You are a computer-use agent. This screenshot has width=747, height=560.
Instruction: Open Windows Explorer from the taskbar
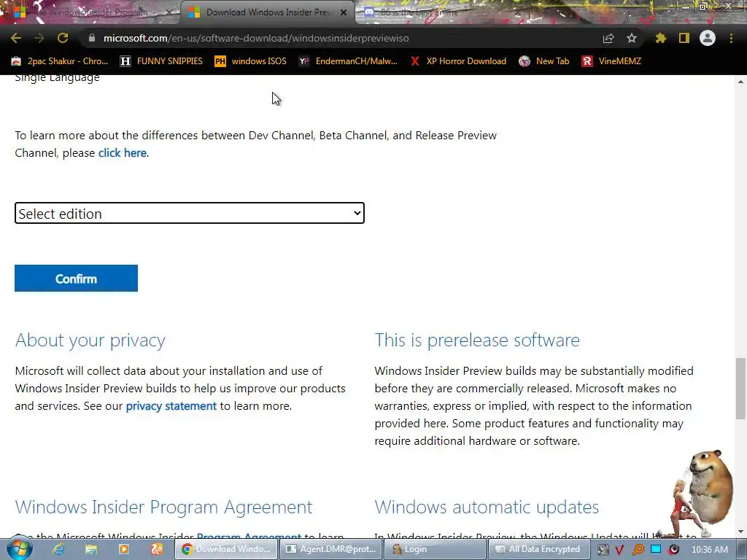click(x=91, y=549)
